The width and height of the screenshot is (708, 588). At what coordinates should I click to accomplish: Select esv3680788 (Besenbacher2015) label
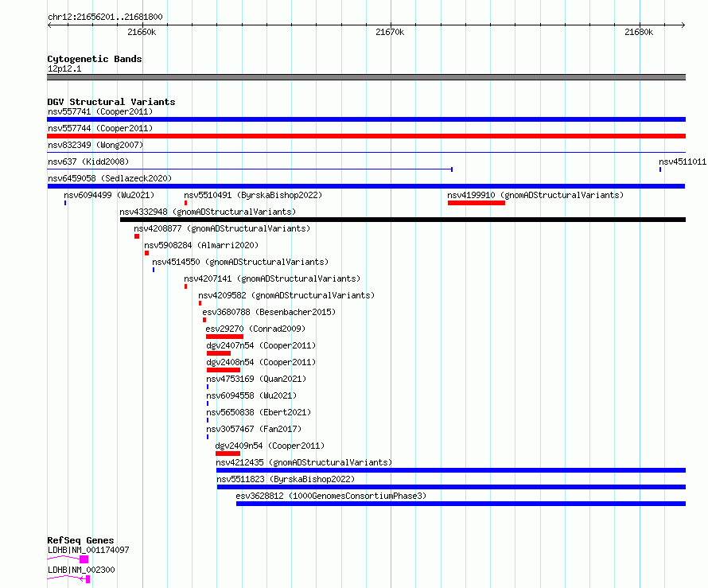pyautogui.click(x=269, y=312)
